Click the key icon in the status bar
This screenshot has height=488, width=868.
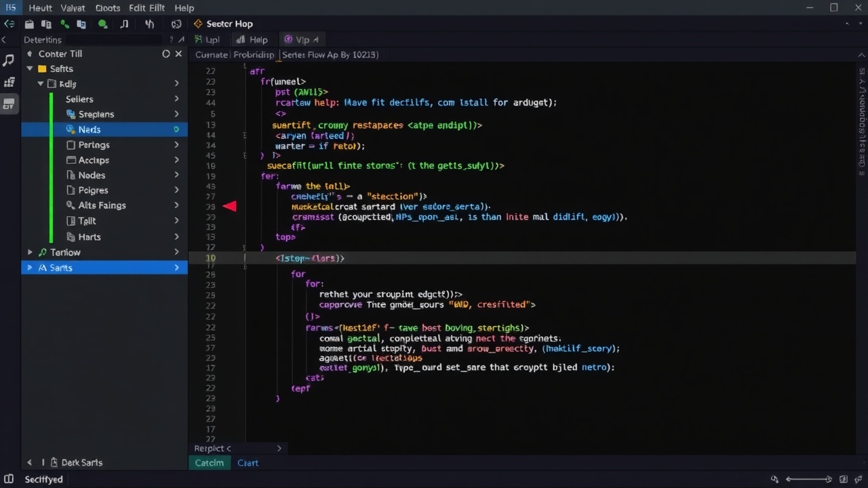[x=775, y=479]
